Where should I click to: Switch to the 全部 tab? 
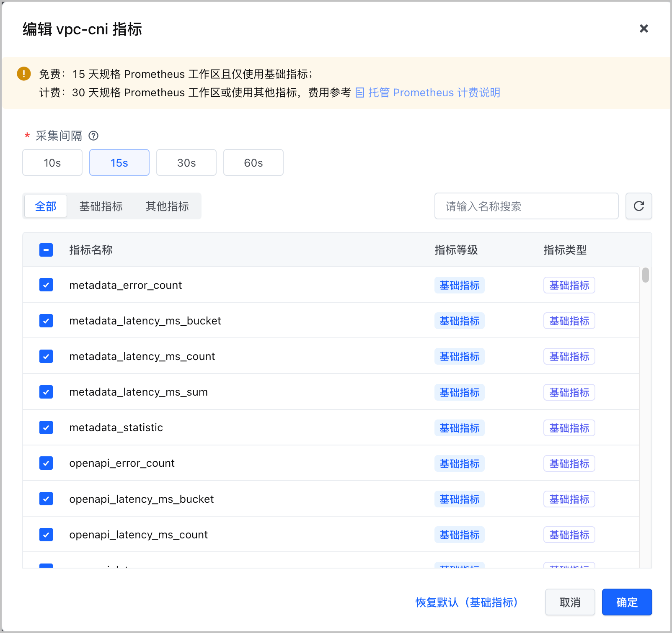[x=46, y=206]
